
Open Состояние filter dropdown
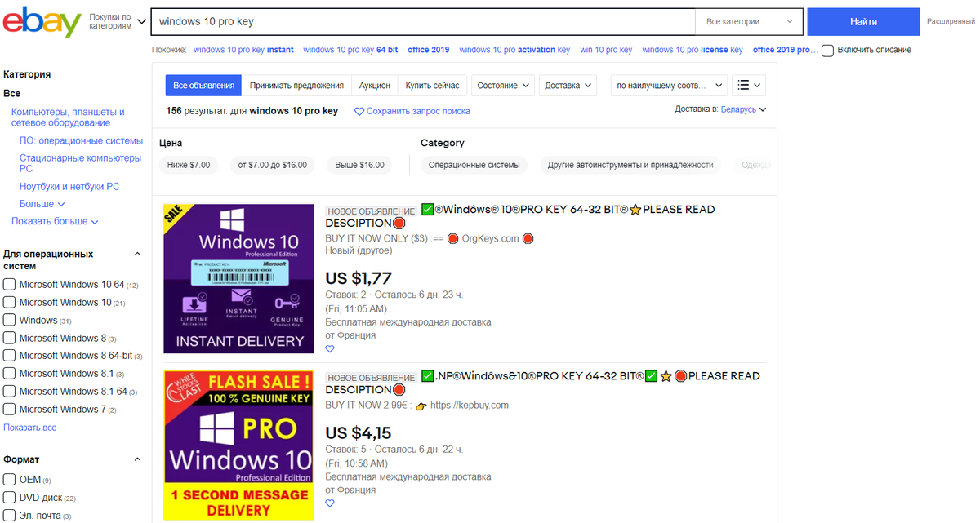pos(502,85)
